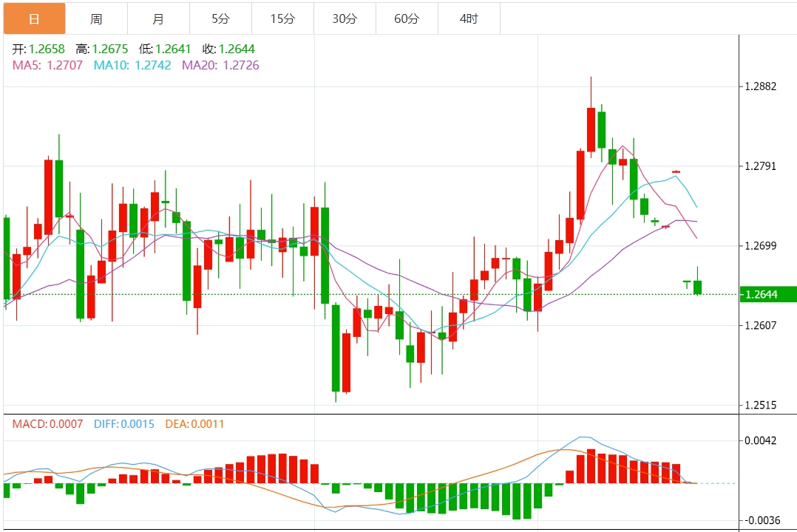Click the tallest MACD red histogram bar
The width and height of the screenshot is (797, 532).
(591, 466)
